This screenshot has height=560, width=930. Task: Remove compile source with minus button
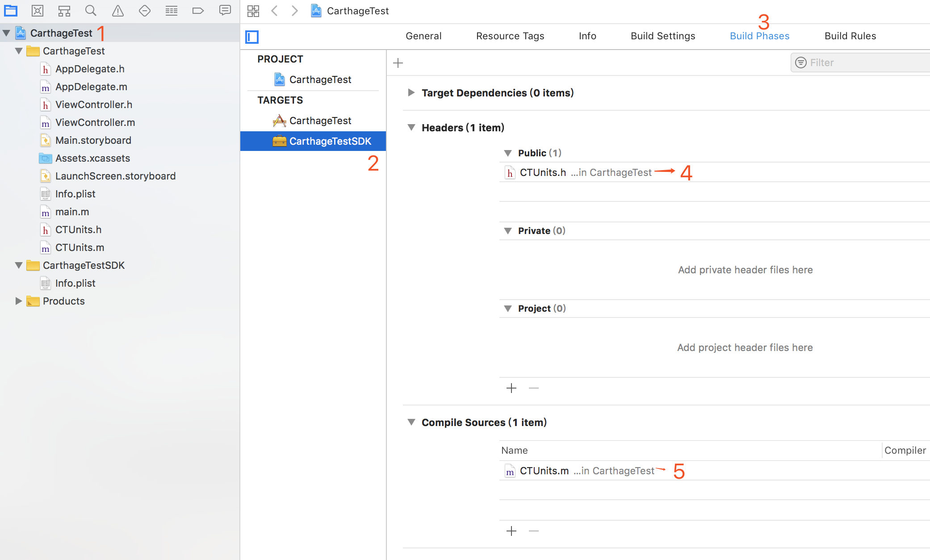coord(534,531)
